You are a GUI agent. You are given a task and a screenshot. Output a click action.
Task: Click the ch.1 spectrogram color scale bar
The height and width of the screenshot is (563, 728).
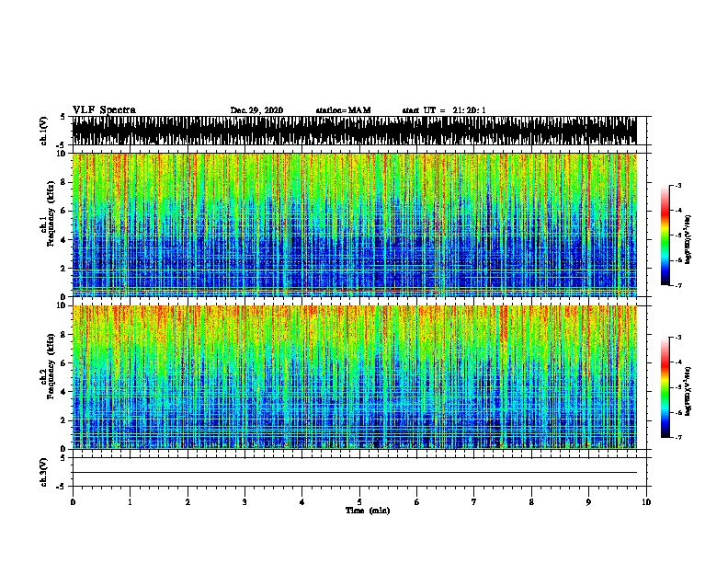[x=665, y=236]
